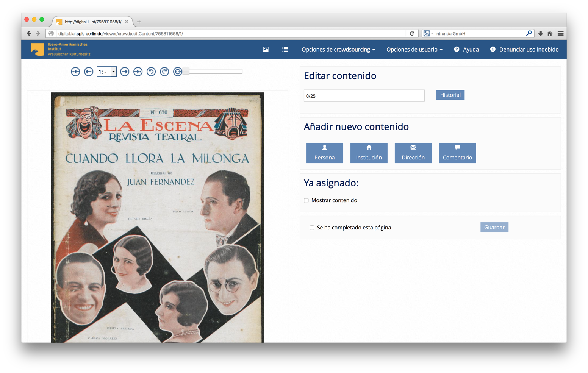Click the zoom slider handle
Image resolution: width=588 pixels, height=373 pixels.
click(186, 71)
